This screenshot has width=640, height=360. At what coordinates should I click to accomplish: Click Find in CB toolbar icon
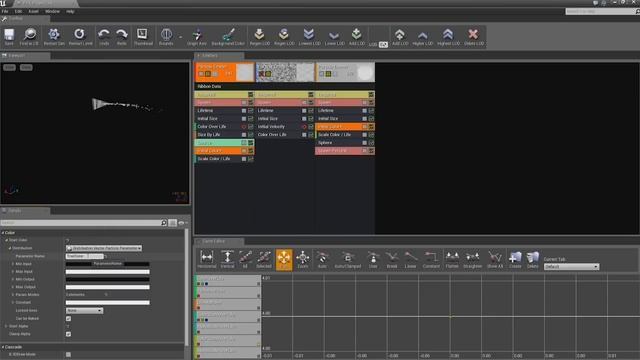tap(29, 35)
